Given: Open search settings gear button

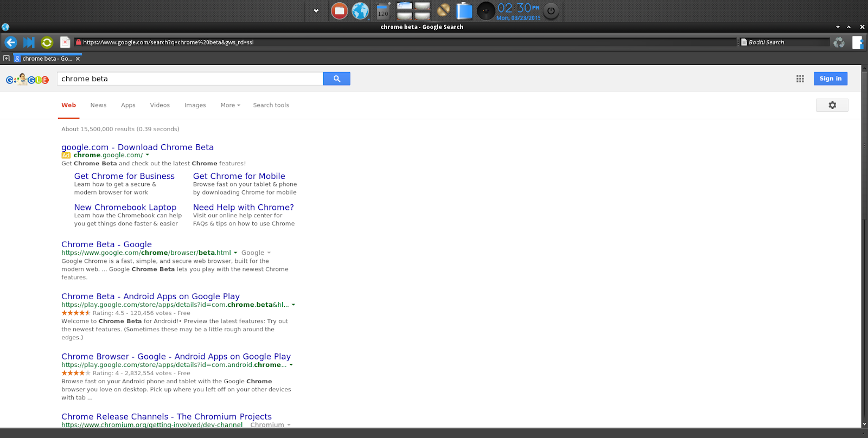Looking at the screenshot, I should coord(832,105).
